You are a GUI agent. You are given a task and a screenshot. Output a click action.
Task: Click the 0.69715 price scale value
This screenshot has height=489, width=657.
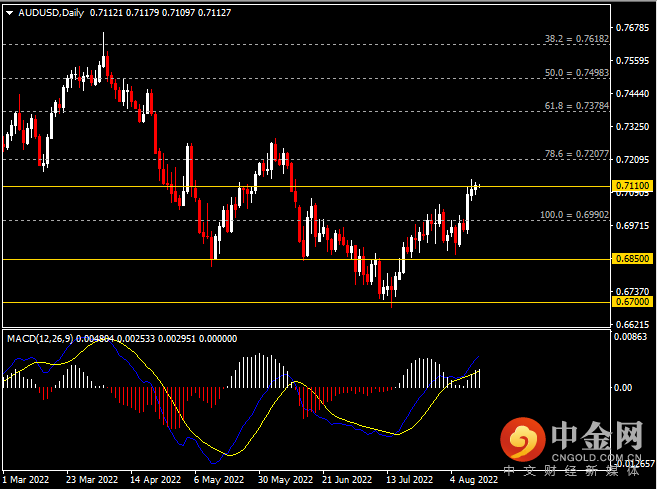pyautogui.click(x=632, y=225)
